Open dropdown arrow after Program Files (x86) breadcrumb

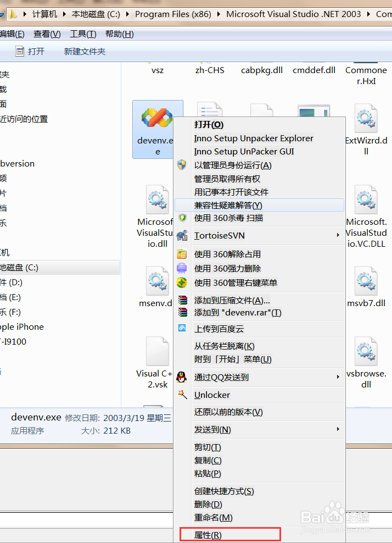(219, 14)
